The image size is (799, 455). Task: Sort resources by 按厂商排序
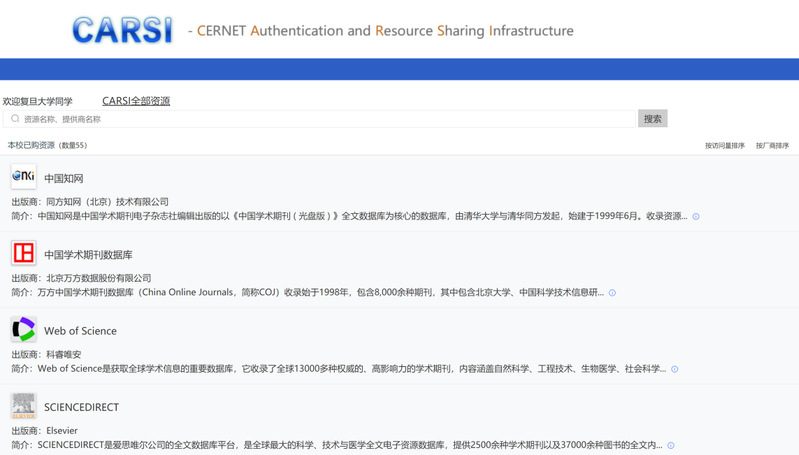772,146
